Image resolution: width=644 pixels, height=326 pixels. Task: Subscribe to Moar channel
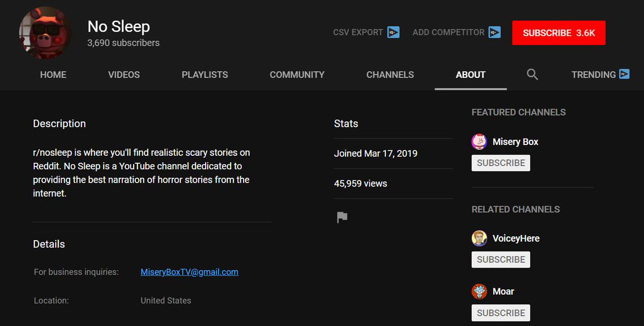click(501, 313)
